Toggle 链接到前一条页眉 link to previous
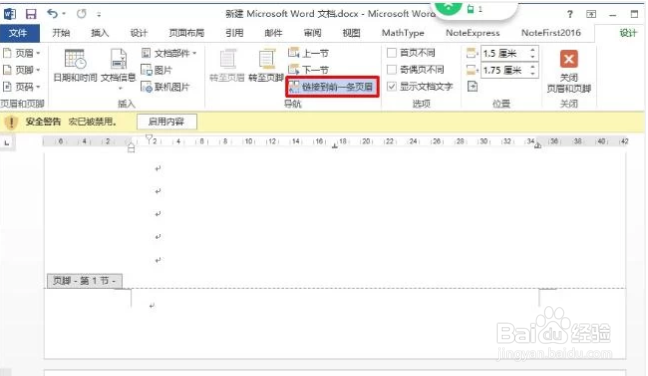The image size is (648, 376). [332, 87]
